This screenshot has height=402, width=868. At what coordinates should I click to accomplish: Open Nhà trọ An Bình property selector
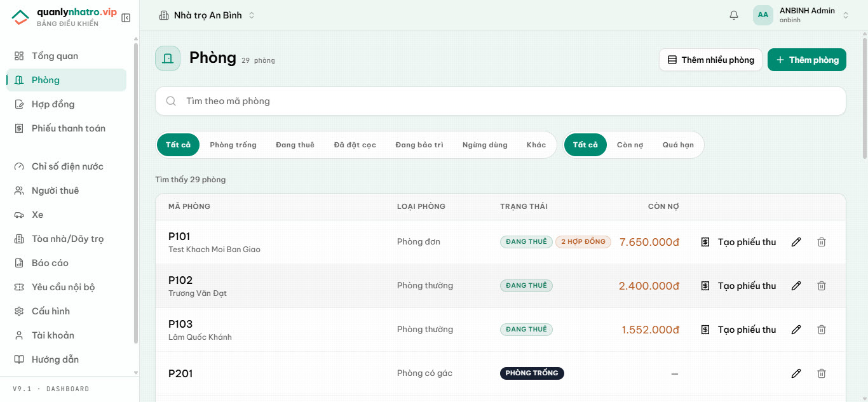pos(207,15)
